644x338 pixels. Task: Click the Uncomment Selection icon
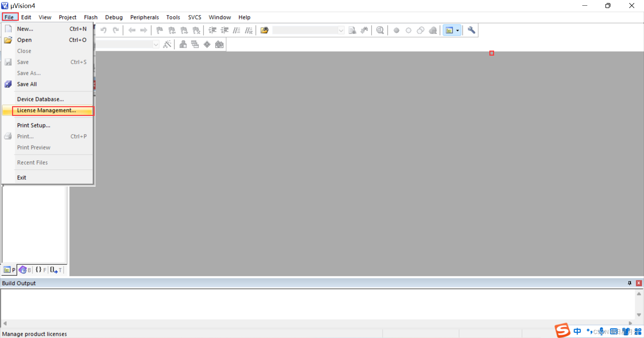point(249,30)
